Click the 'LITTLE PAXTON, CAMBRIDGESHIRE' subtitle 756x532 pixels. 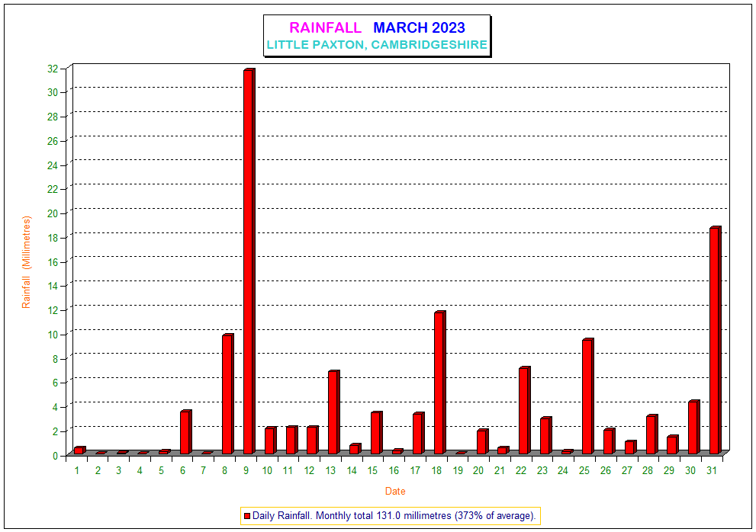tap(377, 45)
